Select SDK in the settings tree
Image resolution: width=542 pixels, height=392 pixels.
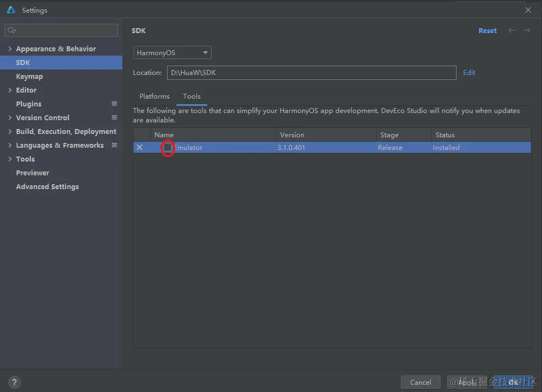(x=61, y=62)
